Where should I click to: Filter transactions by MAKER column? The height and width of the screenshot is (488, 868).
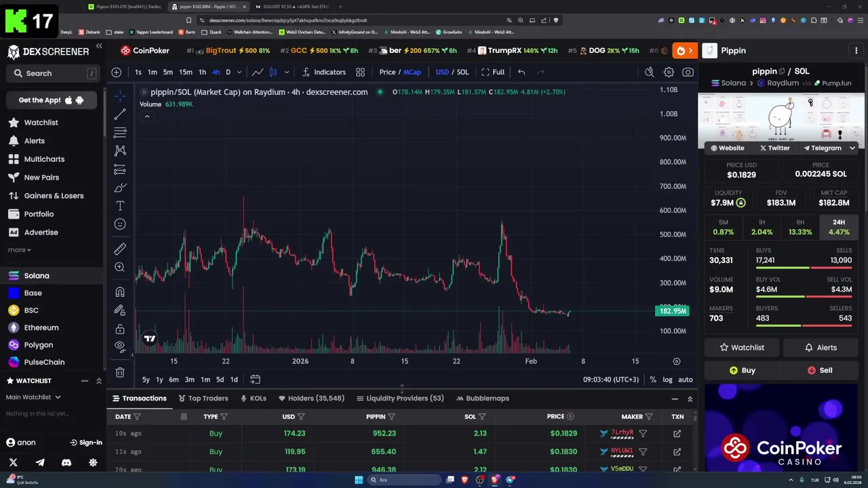point(649,417)
